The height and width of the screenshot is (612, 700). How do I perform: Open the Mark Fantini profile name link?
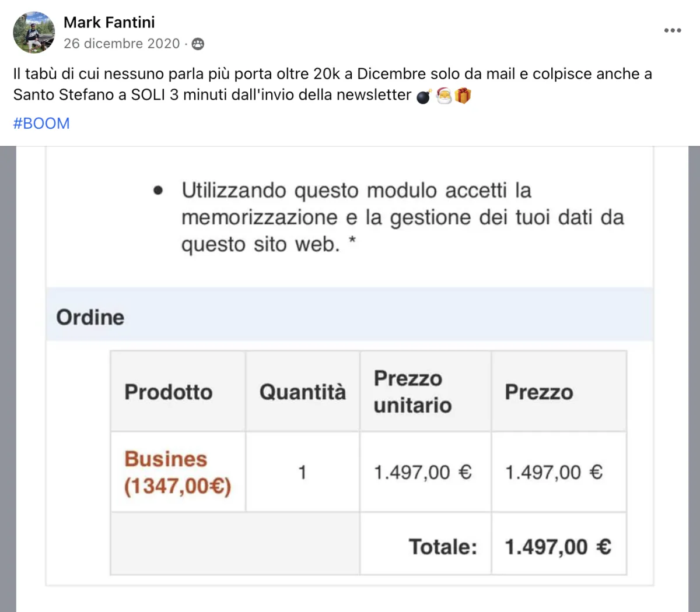tap(109, 22)
